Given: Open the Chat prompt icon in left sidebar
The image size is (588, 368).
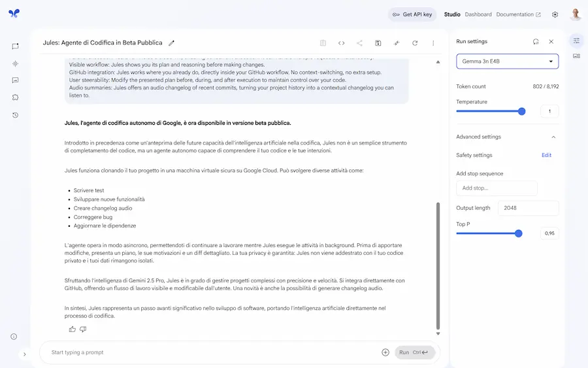Looking at the screenshot, I should tap(16, 46).
